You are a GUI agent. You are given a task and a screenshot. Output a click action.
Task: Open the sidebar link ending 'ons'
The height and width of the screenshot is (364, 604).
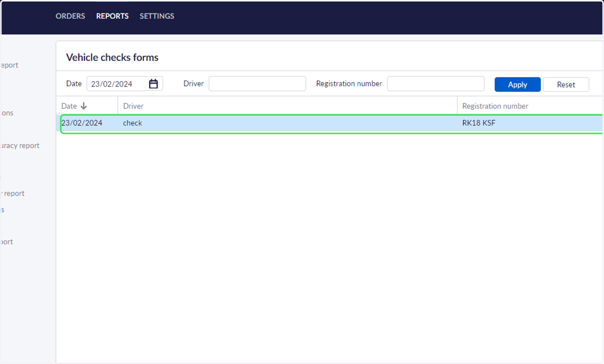click(7, 113)
